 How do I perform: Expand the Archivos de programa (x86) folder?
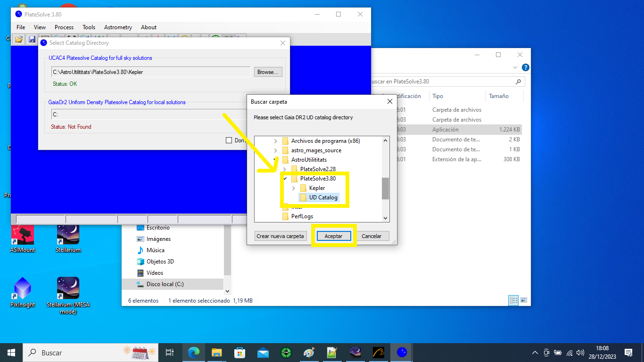[x=276, y=141]
